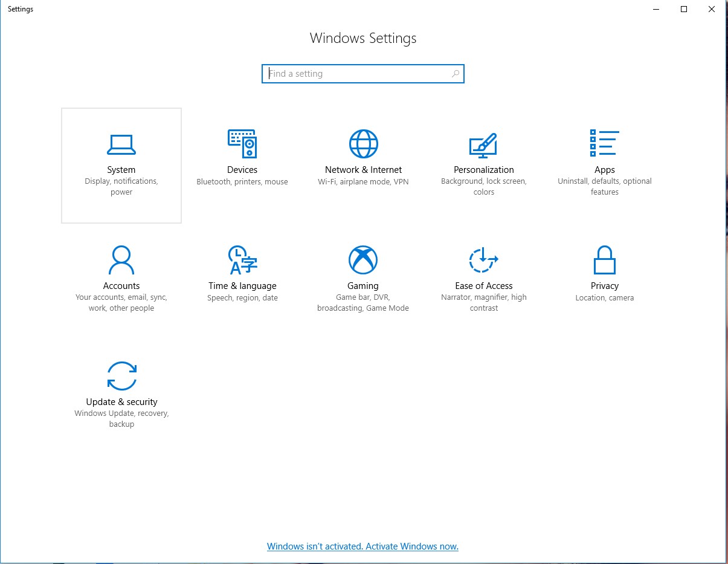Click 'Your accounts, email, sync' description
Viewport: 728px width, 564px height.
coord(121,303)
